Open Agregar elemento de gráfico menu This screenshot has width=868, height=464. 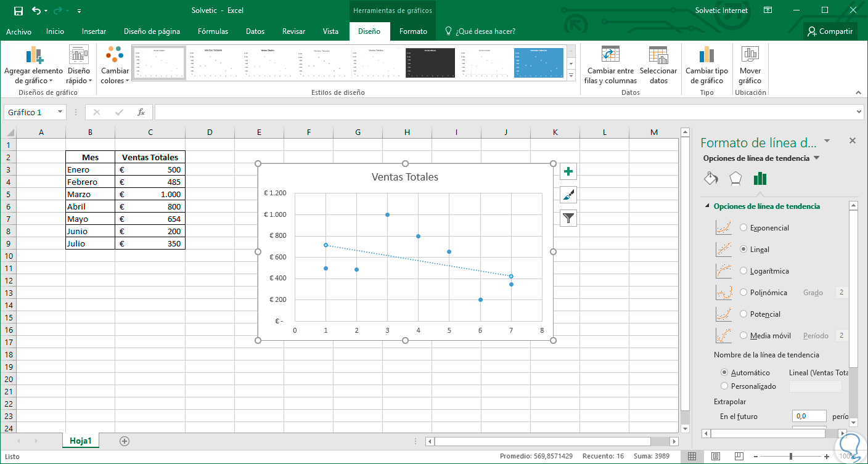point(34,65)
